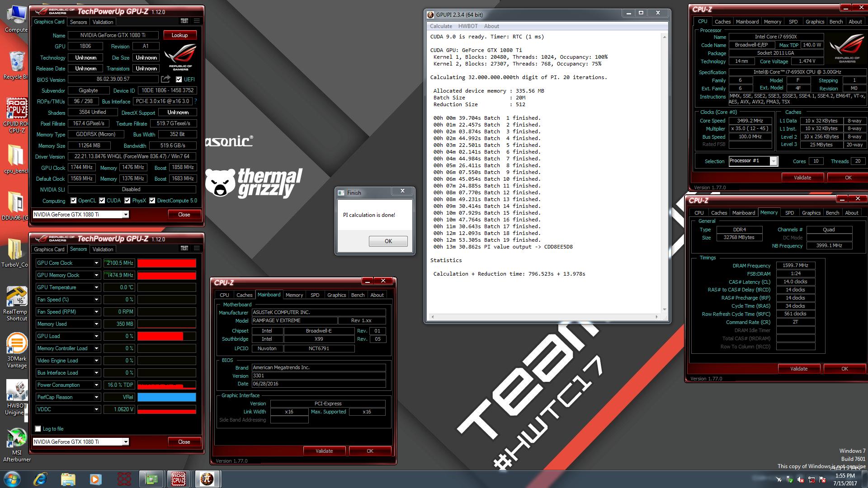Image resolution: width=868 pixels, height=488 pixels.
Task: Open the hamburger menu in top GPU-Z window
Action: 197,21
